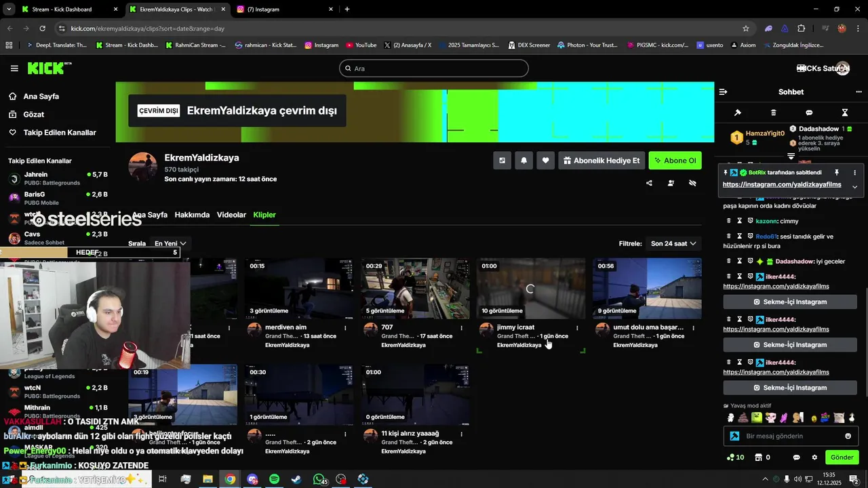Open Mithrain channel in followed list
This screenshot has width=868, height=488.
coord(58,411)
